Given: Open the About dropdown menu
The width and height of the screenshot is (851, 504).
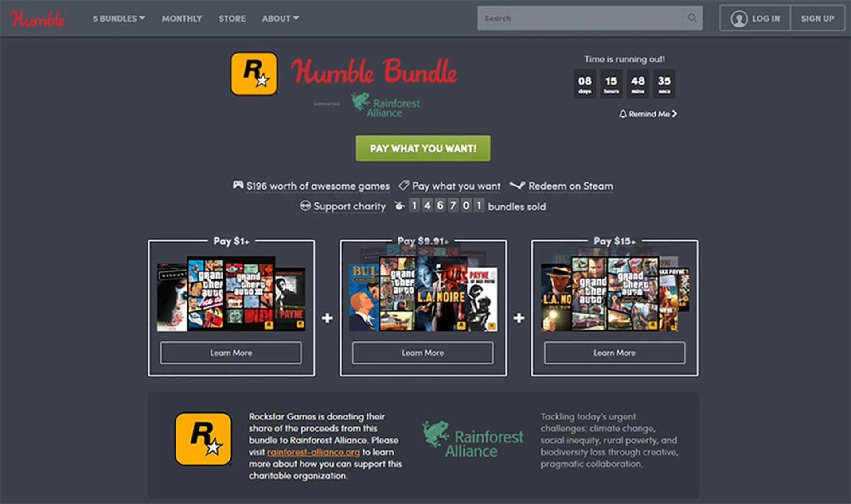Looking at the screenshot, I should pyautogui.click(x=280, y=19).
